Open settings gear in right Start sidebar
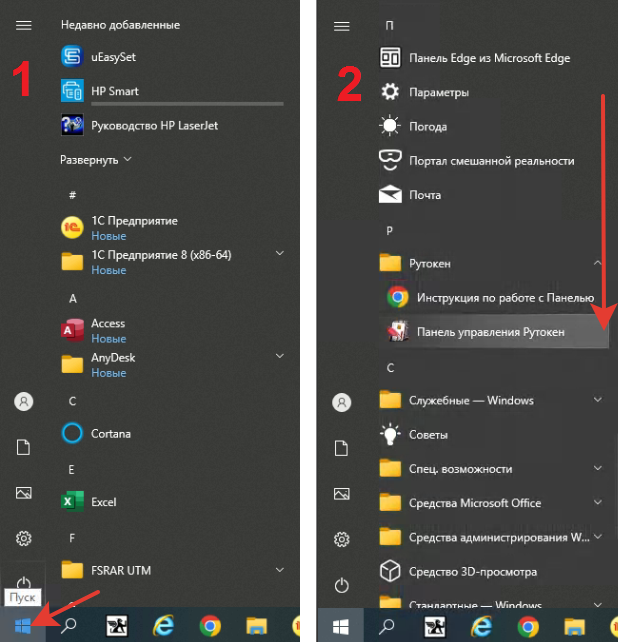Viewport: 618px width, 642px height. 341,539
